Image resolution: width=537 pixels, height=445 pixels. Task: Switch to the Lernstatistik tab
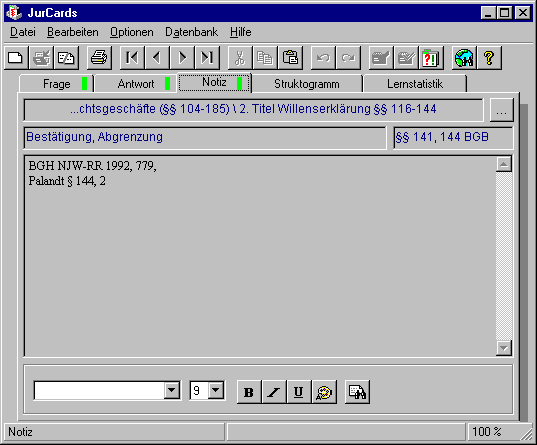(x=415, y=84)
